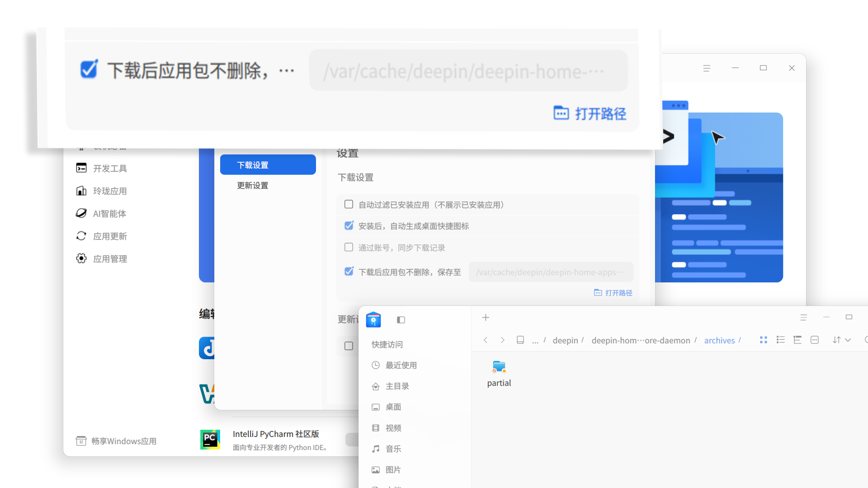The width and height of the screenshot is (868, 488).
Task: Switch file manager to tree view
Action: (798, 340)
